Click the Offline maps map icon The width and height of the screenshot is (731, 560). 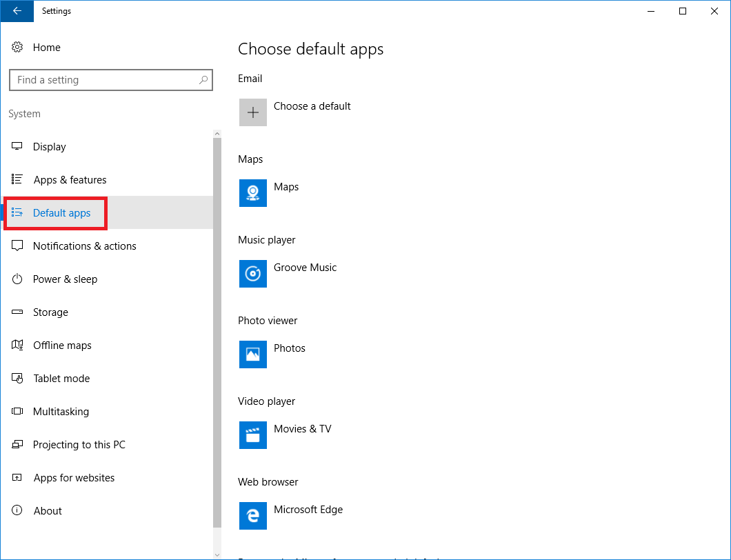click(17, 345)
